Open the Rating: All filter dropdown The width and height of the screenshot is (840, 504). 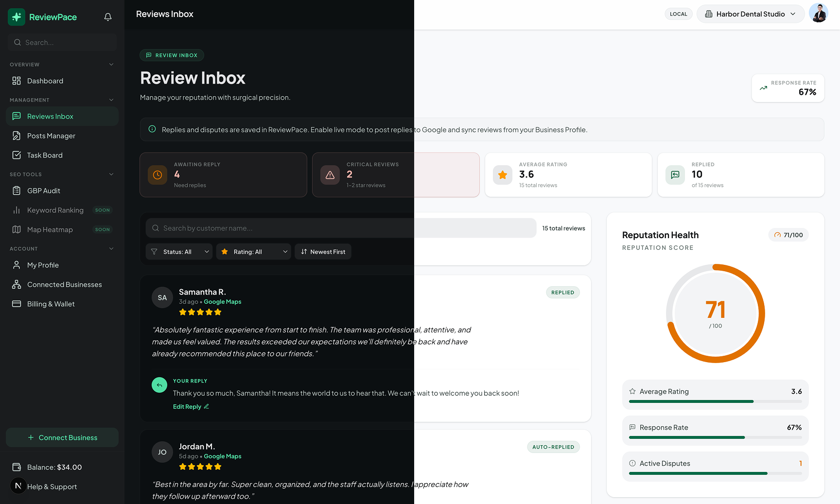pos(253,252)
